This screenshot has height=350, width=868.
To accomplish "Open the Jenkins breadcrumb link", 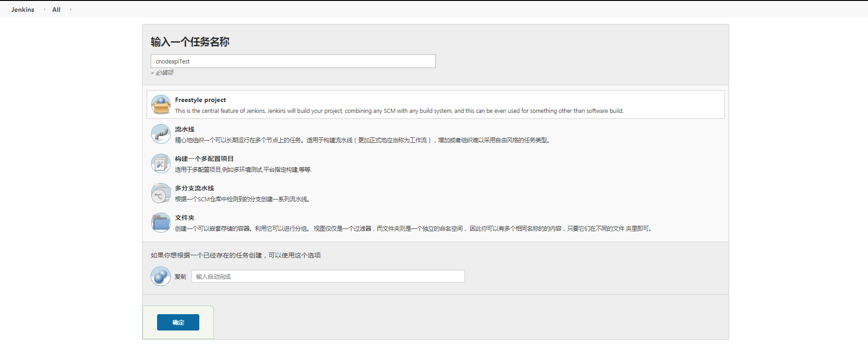I will [23, 10].
